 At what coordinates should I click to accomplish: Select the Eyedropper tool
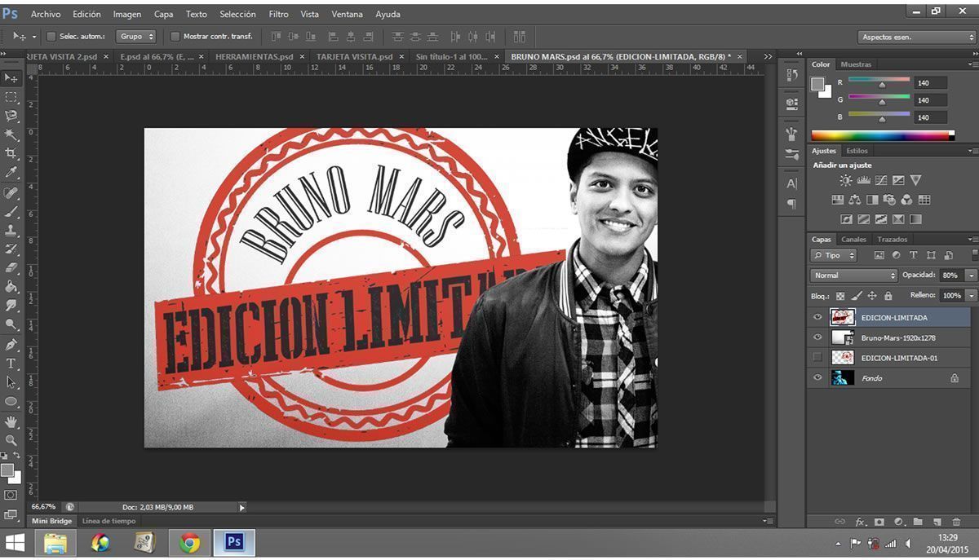(x=11, y=172)
